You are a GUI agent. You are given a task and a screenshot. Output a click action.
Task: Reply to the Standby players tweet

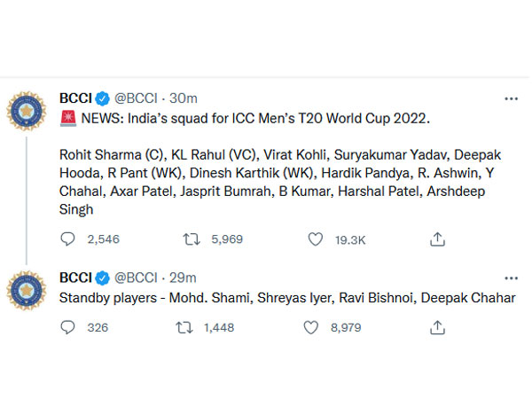click(68, 327)
